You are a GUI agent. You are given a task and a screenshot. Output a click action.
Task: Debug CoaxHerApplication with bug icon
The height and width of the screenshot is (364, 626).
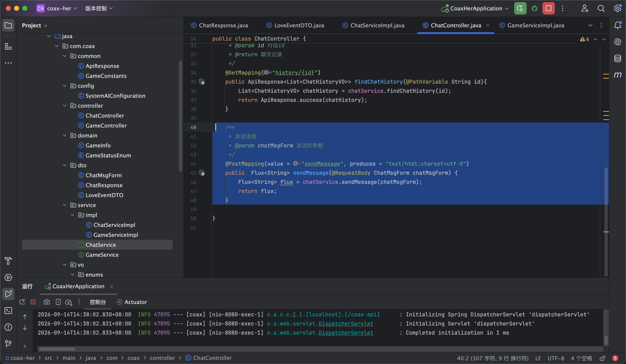534,8
